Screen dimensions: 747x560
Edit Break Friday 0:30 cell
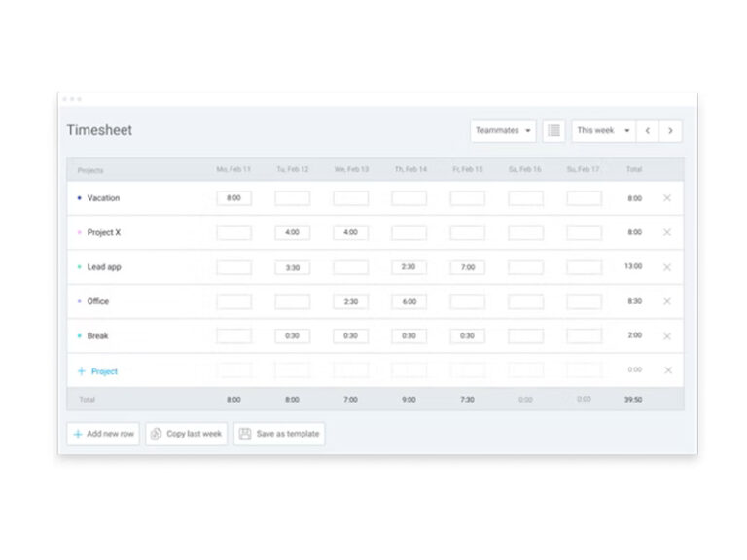(x=467, y=336)
